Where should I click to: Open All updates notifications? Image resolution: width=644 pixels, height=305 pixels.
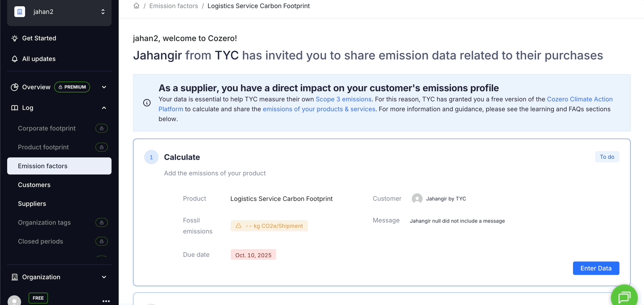point(39,59)
